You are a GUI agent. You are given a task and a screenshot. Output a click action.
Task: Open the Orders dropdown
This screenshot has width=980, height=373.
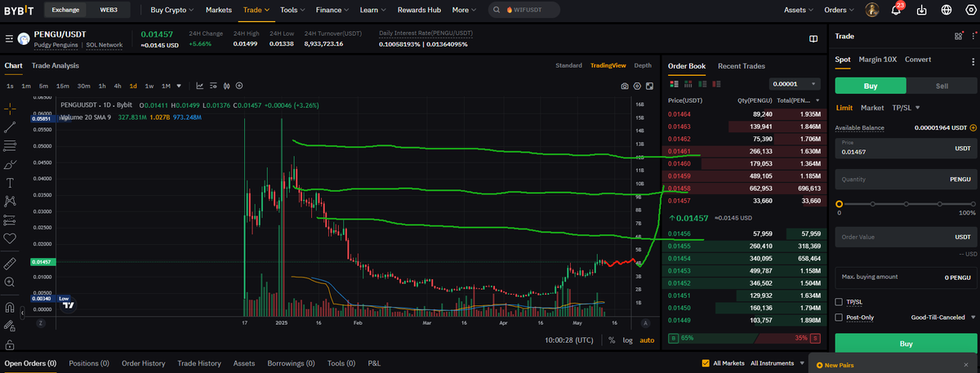click(839, 10)
